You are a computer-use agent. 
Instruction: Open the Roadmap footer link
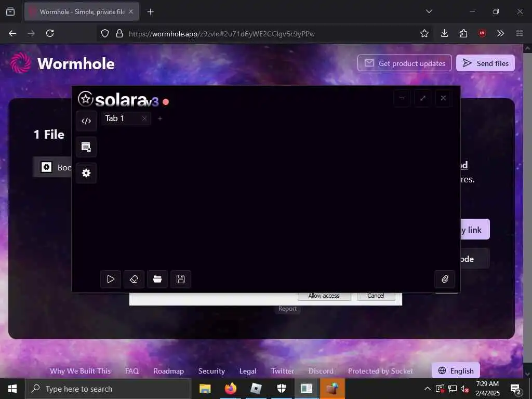(x=169, y=371)
